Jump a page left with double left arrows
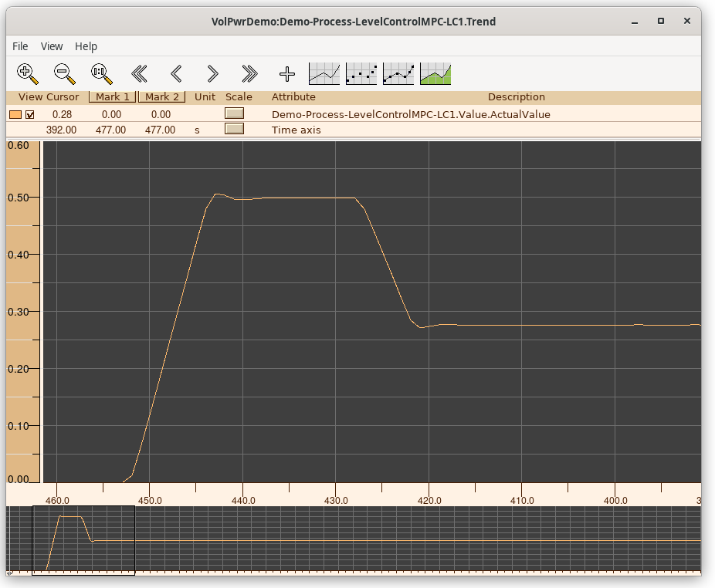The image size is (715, 588). click(139, 74)
